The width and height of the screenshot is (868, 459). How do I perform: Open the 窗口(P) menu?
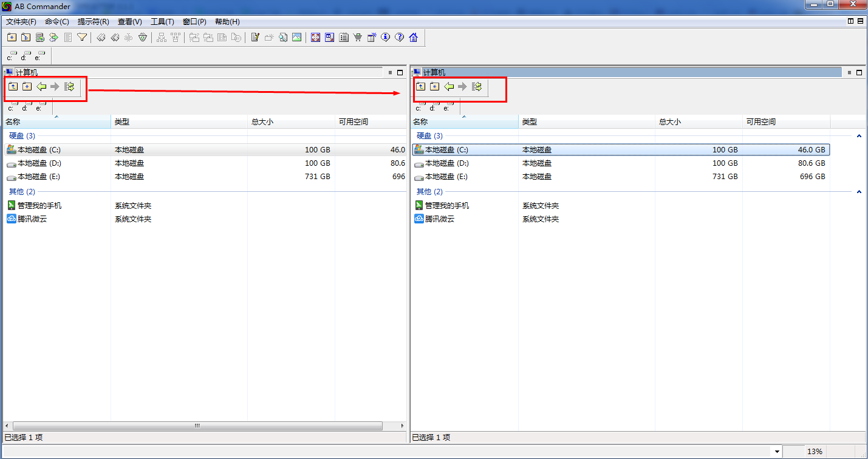pos(194,22)
